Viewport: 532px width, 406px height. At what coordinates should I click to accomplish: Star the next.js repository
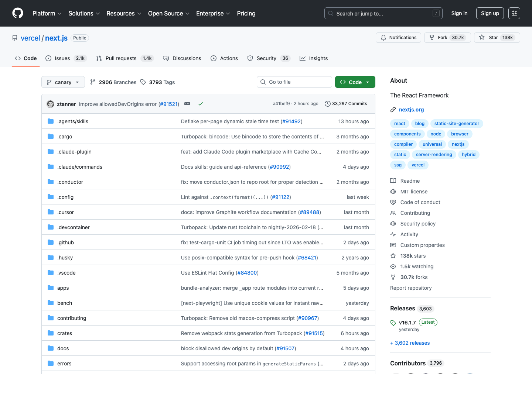[497, 37]
